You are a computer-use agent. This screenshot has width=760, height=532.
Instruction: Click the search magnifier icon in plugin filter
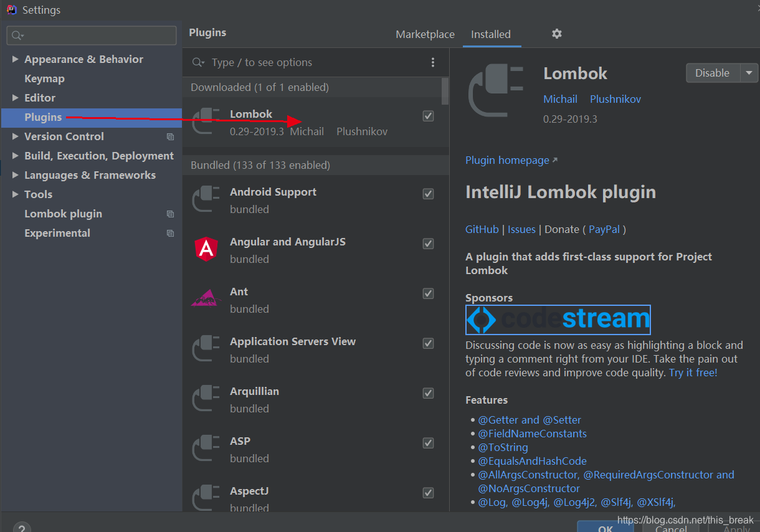(x=198, y=62)
